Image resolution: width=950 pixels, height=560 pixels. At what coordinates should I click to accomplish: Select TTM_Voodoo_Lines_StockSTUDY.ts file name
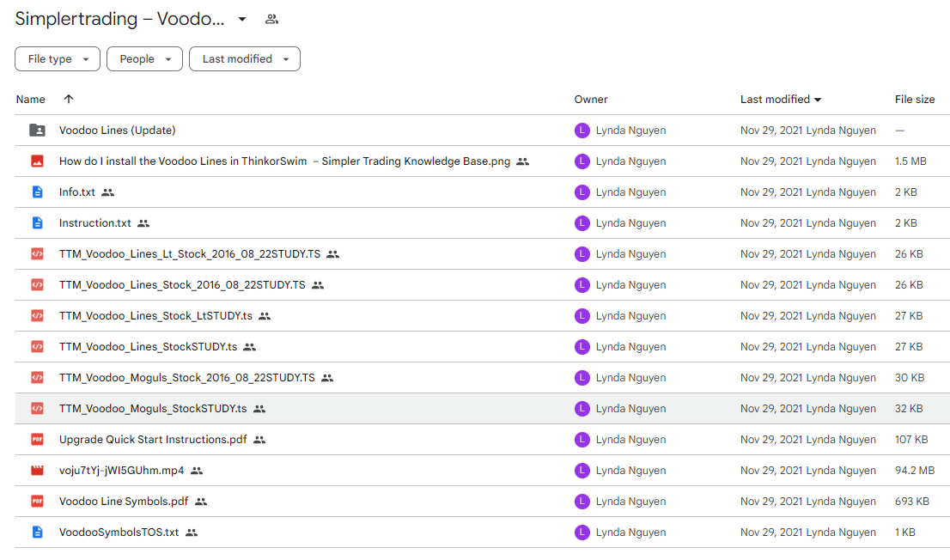[148, 347]
